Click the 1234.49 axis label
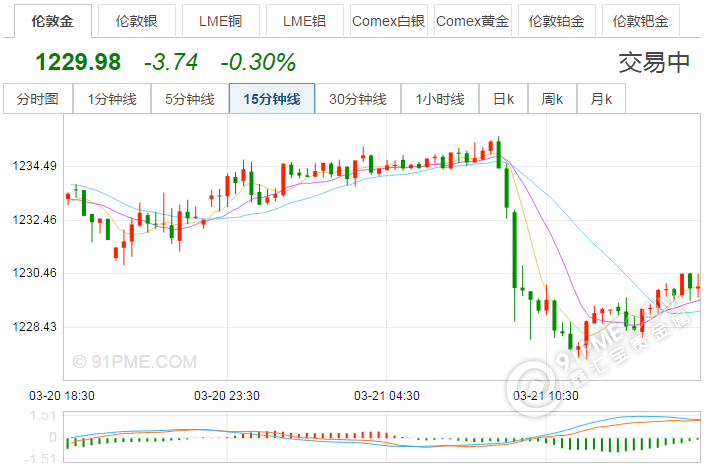This screenshot has height=473, width=708. [x=35, y=166]
